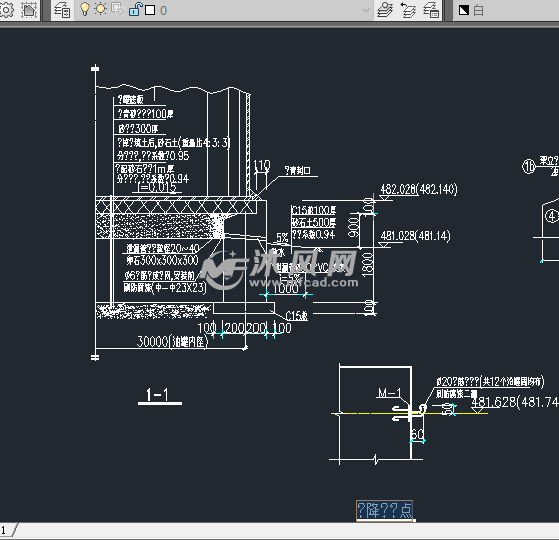Open the Layer States Manager icon
559x540 pixels.
[431, 10]
